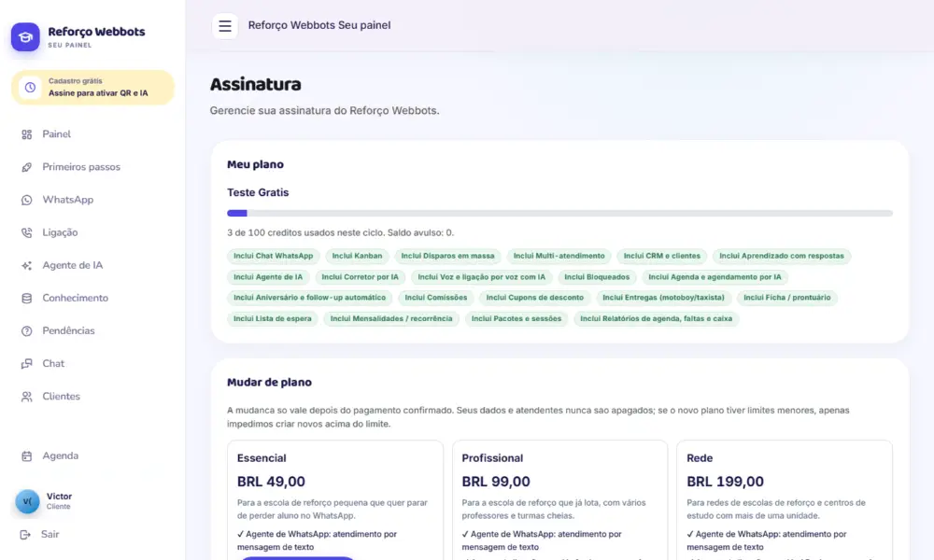934x560 pixels.
Task: Click 'Reforço Webbots Seu painel' header title
Action: pyautogui.click(x=319, y=25)
